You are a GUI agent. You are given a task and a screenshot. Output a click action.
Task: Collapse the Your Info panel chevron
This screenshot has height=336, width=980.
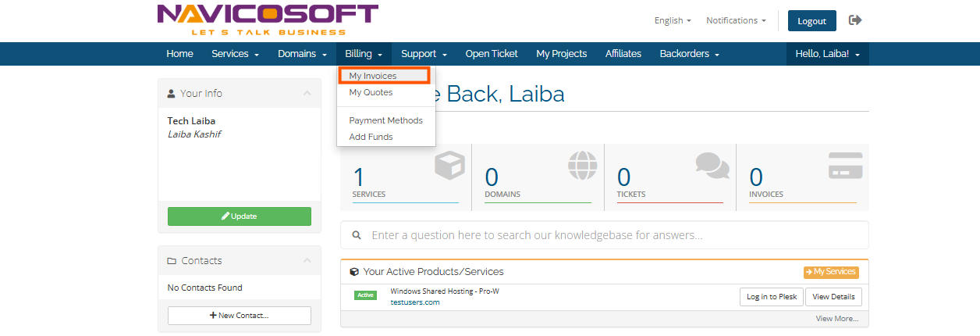tap(307, 93)
